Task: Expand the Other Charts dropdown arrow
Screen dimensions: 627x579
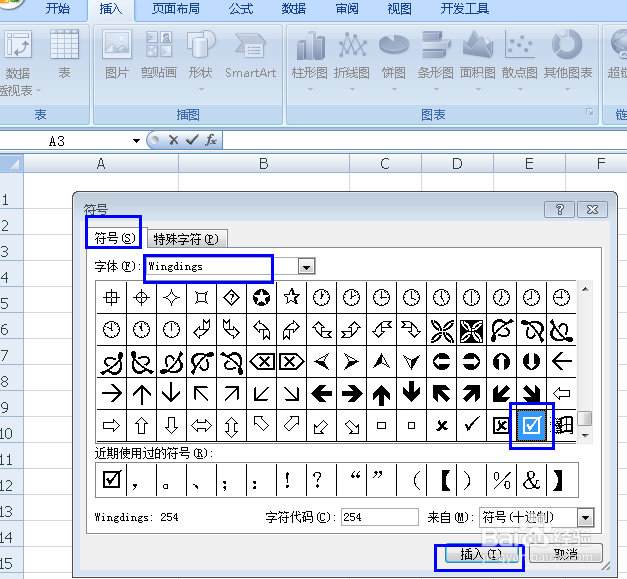Action: (567, 90)
